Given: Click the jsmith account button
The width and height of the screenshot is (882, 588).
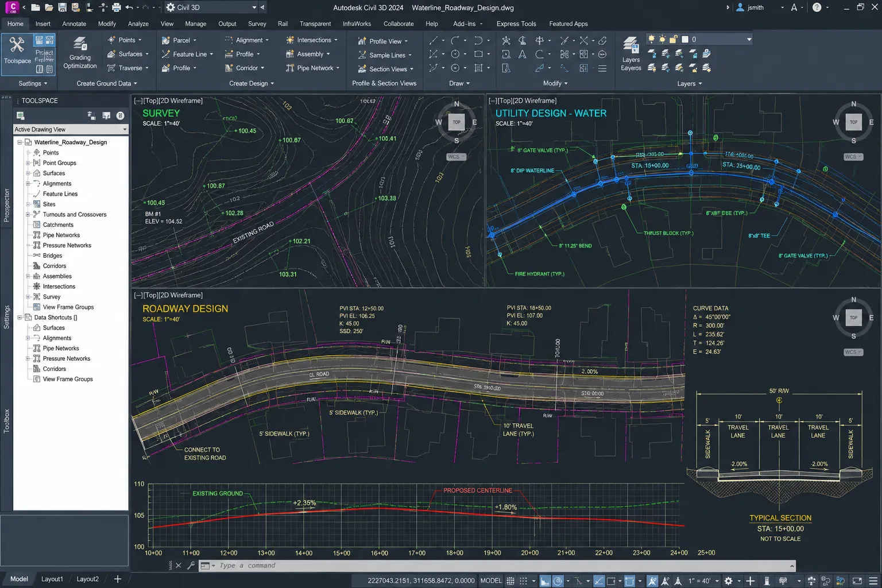Looking at the screenshot, I should [759, 7].
